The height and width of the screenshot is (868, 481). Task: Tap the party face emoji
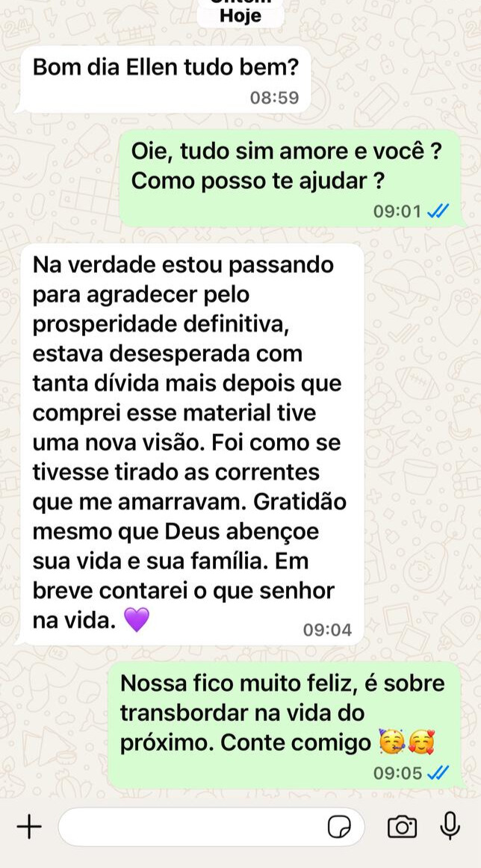coord(392,743)
